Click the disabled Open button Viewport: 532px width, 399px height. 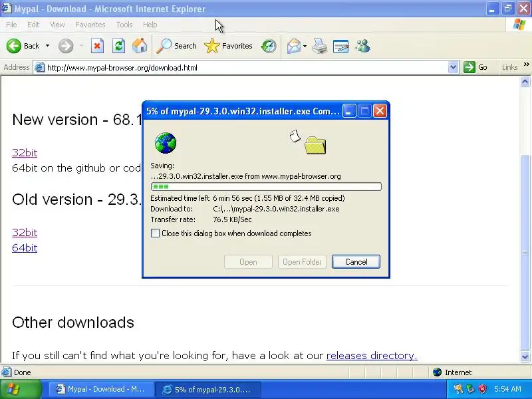tap(248, 261)
